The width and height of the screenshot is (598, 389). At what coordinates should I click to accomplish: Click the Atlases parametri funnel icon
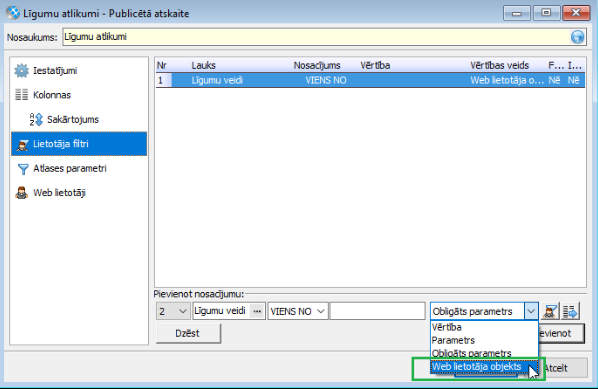23,169
